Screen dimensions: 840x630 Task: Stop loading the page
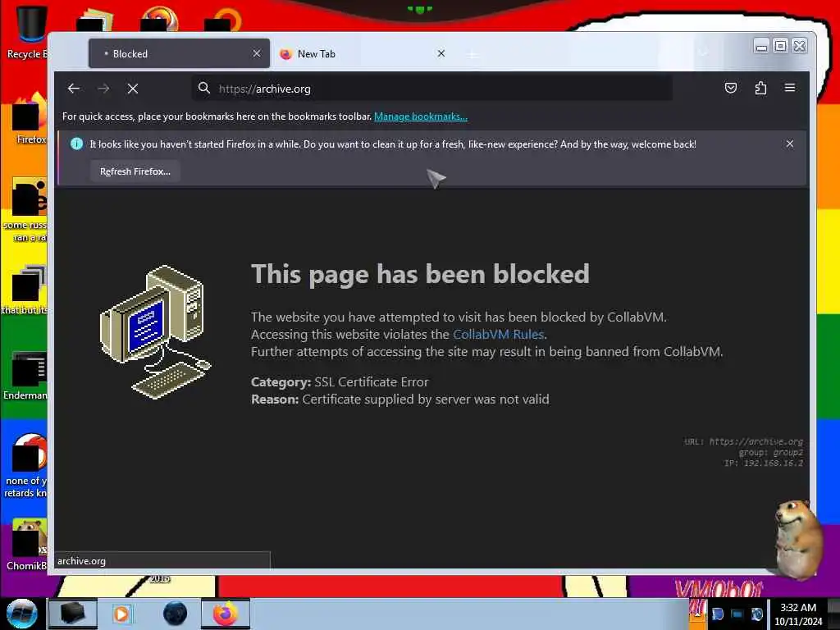(x=133, y=89)
